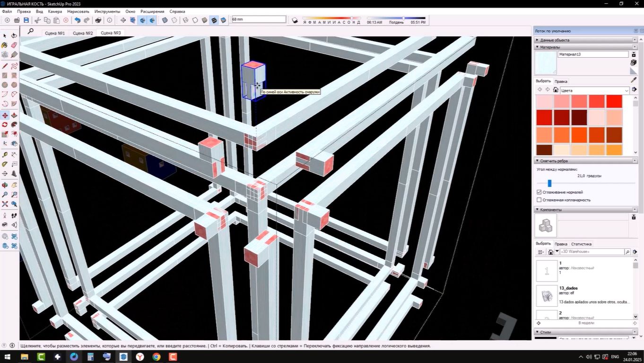Click the Undo arrow in top toolbar

coord(77,20)
